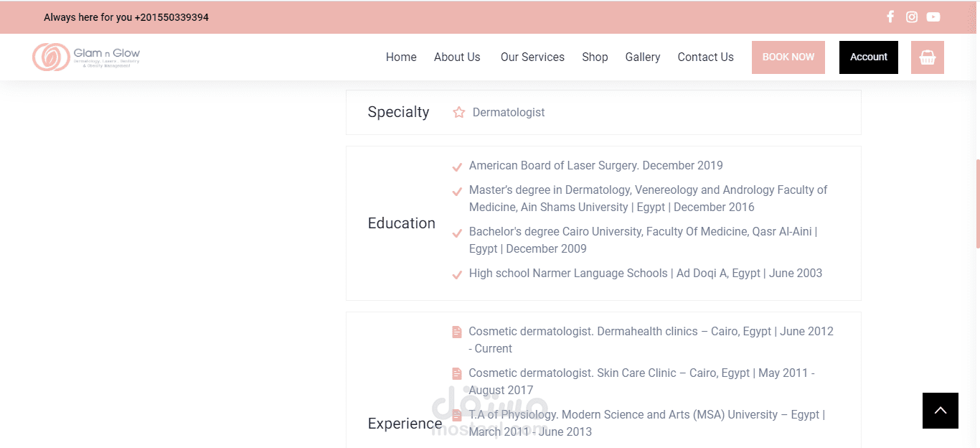The image size is (980, 448).
Task: Go to the Home page
Action: (401, 57)
